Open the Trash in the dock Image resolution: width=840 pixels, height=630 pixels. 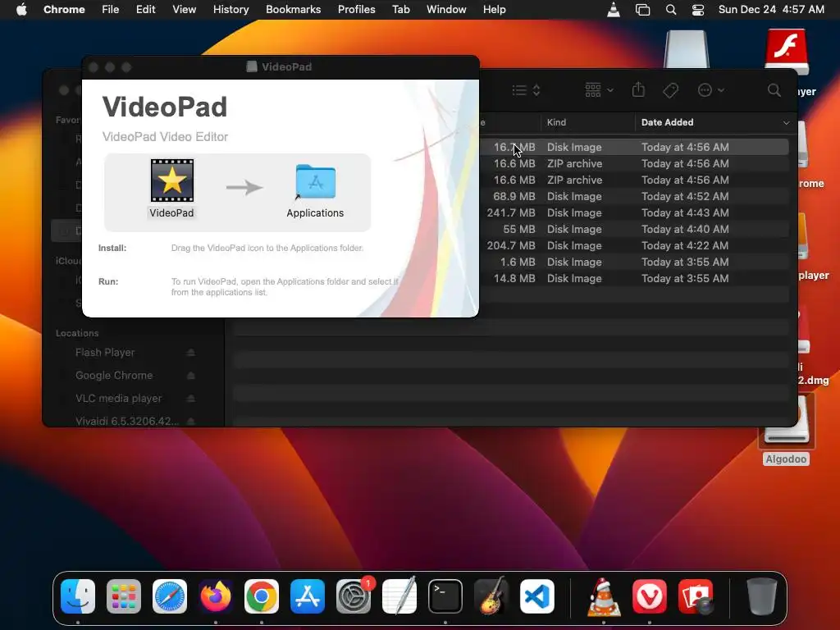click(x=762, y=596)
